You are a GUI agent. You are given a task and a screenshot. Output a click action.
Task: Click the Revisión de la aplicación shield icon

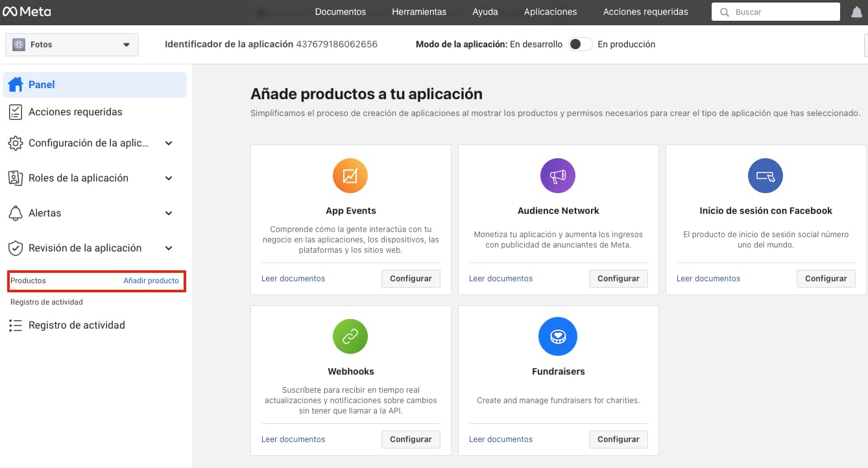16,248
